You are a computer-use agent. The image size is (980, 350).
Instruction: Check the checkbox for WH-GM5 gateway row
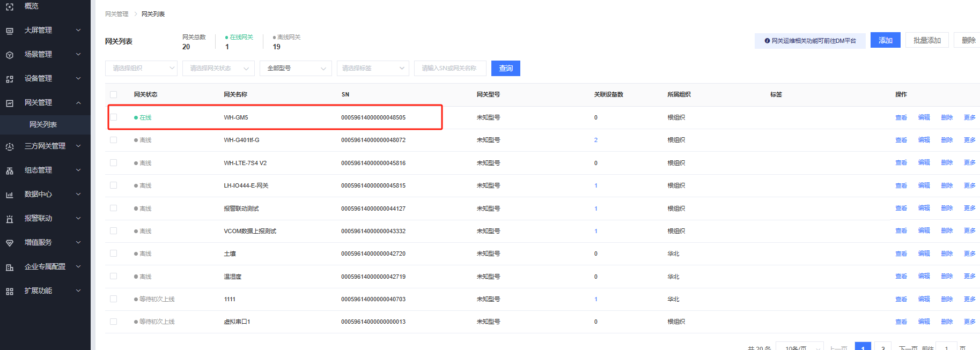[x=113, y=117]
